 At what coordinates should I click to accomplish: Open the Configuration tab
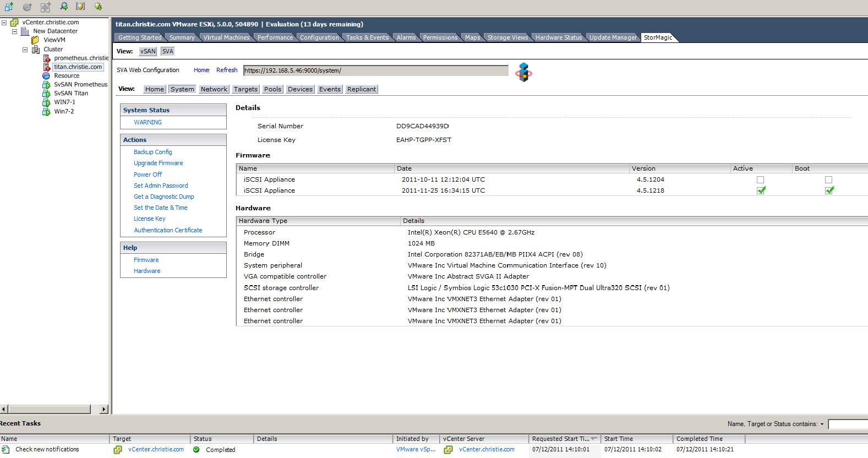(319, 37)
